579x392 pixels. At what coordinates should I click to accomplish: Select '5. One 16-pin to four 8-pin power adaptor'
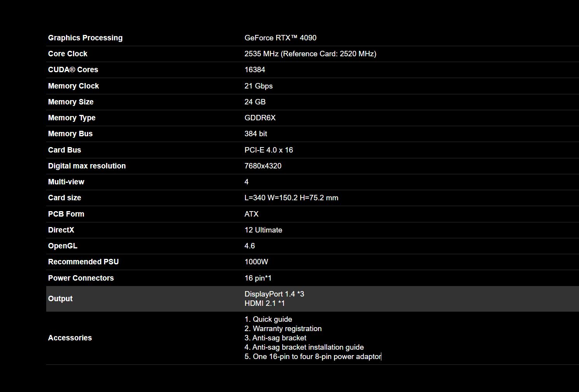coord(313,356)
